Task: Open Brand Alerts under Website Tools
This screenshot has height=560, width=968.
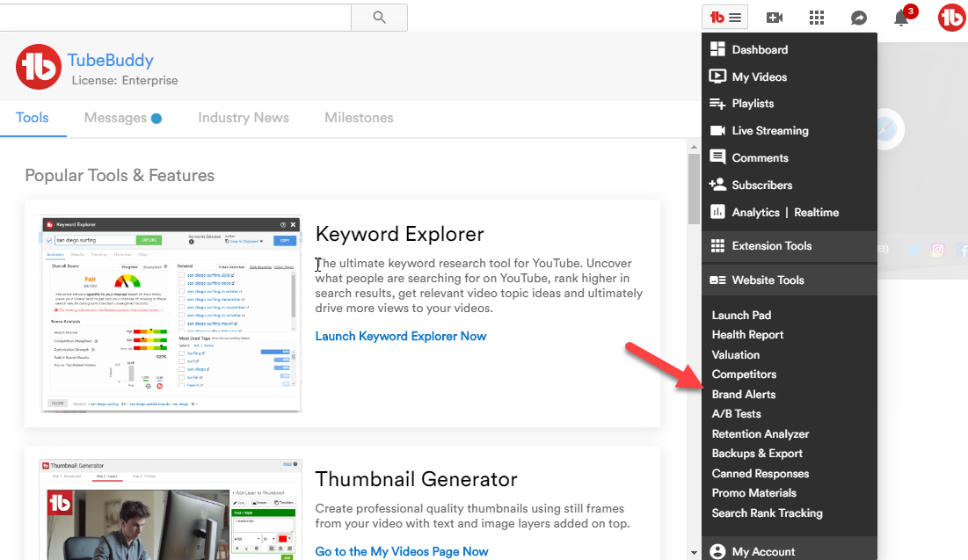Action: tap(744, 395)
